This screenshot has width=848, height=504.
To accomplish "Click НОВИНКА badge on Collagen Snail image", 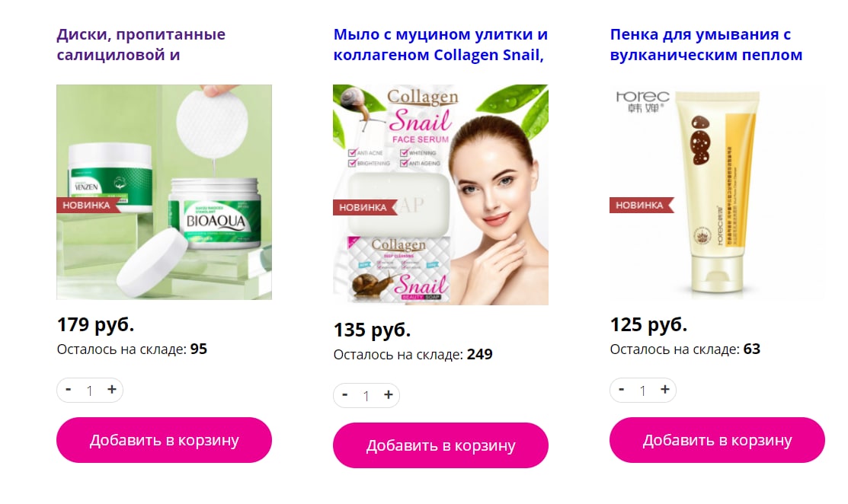I will 365,207.
